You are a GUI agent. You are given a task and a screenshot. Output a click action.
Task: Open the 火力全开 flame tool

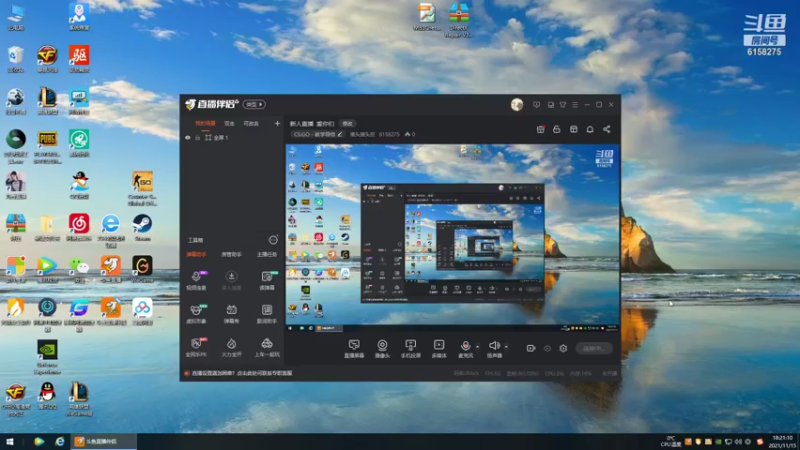point(231,347)
